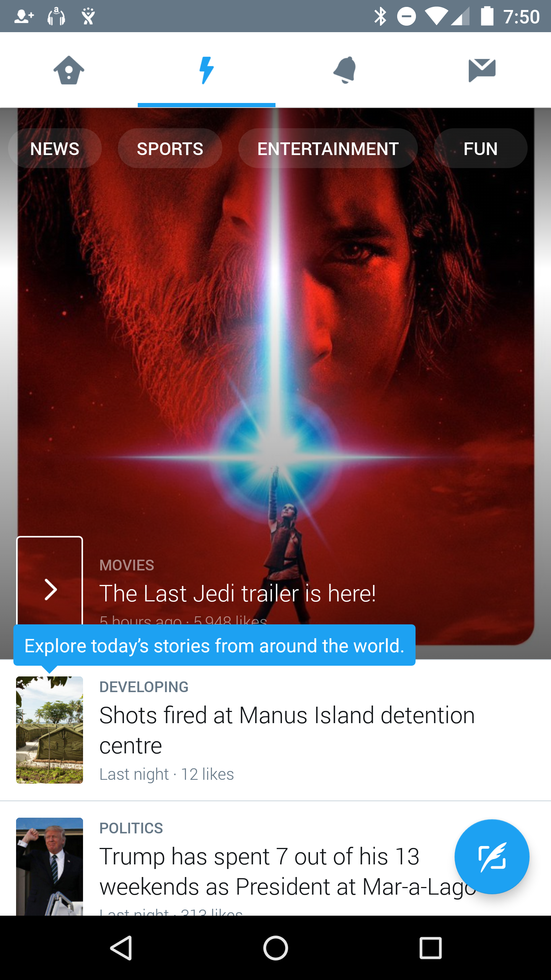Tap the Android back navigation button
Screen dimensions: 551x980
(121, 948)
